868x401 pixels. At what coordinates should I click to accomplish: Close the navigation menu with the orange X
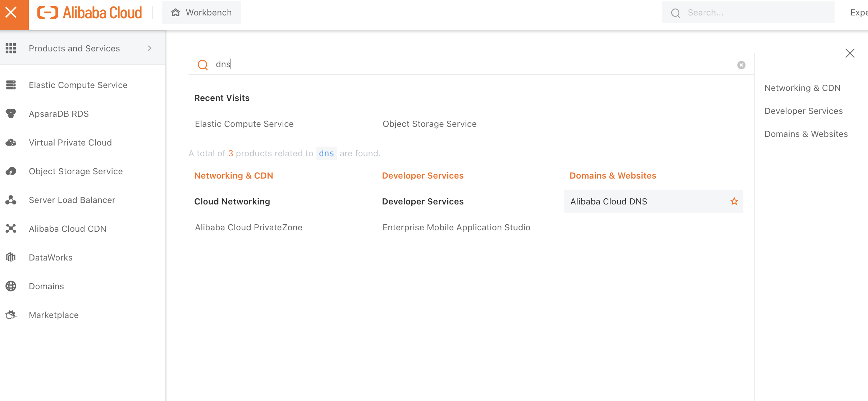point(14,14)
